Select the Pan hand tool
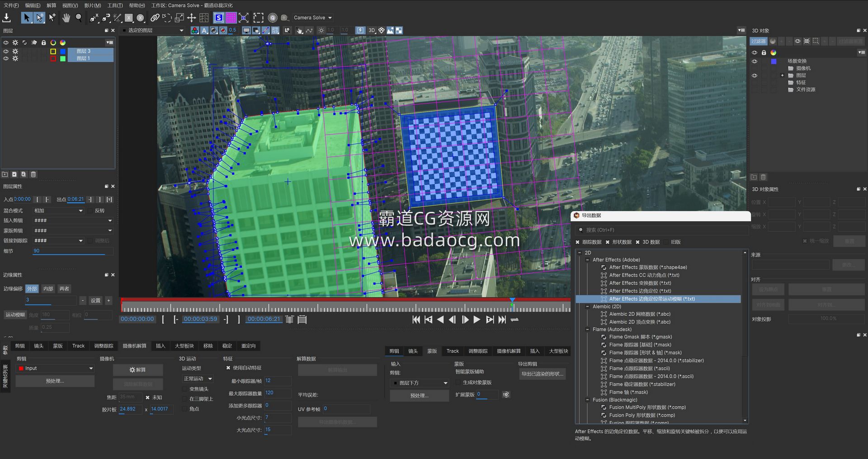This screenshot has height=459, width=868. 66,18
